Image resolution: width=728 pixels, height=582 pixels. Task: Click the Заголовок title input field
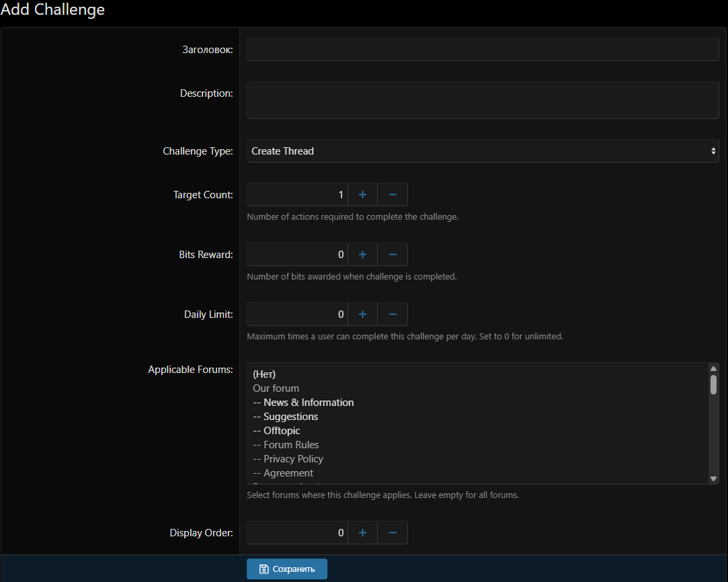(482, 50)
